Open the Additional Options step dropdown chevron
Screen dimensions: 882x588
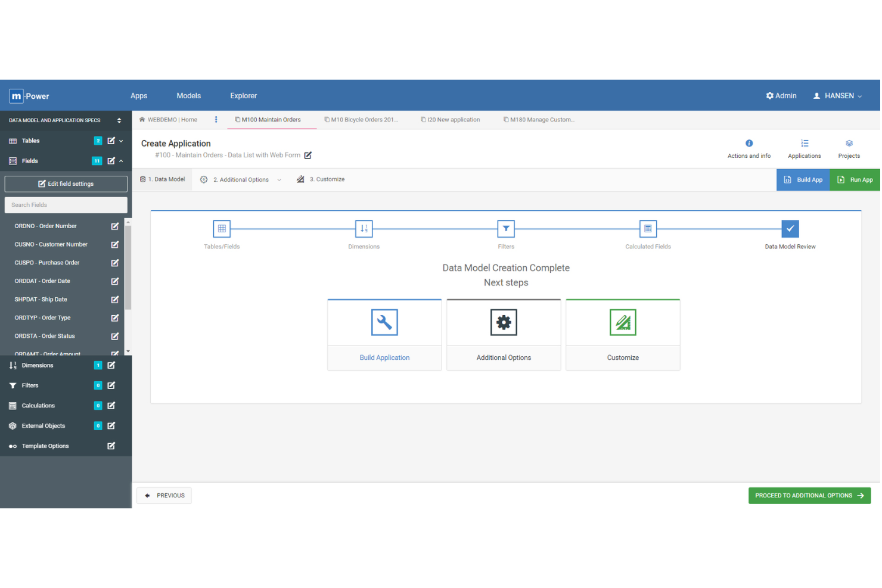pos(280,179)
